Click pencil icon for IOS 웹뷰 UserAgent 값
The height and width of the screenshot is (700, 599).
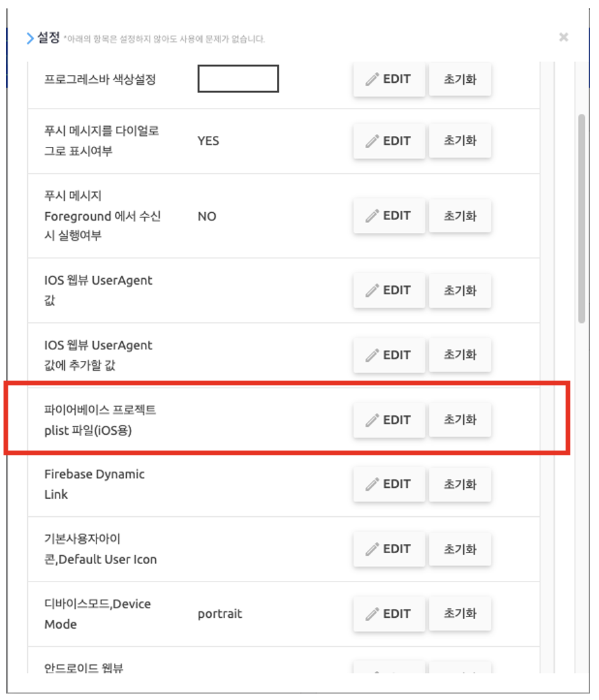(x=372, y=290)
